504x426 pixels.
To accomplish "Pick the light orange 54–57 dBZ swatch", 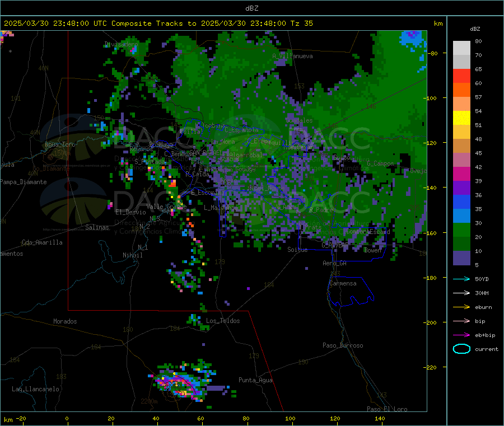I will pos(461,104).
